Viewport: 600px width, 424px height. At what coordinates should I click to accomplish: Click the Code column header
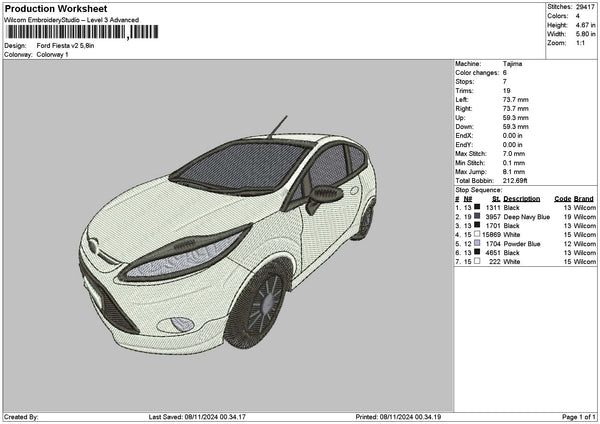point(562,198)
